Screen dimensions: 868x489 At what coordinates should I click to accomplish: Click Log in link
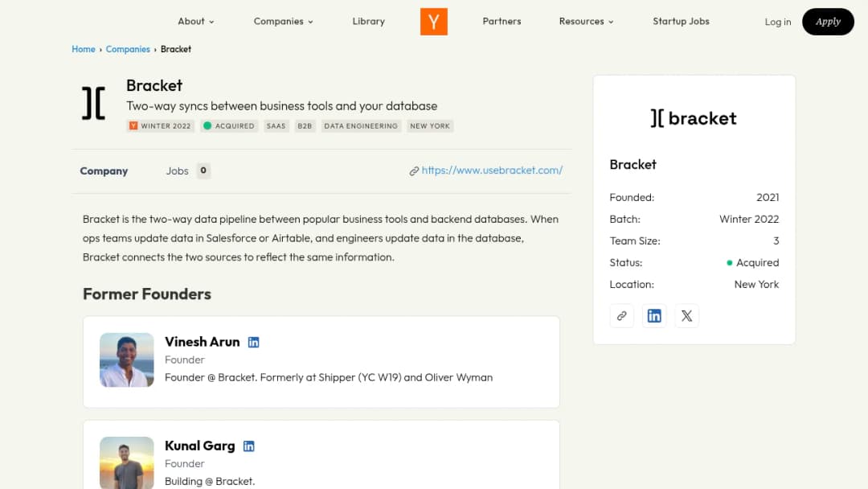tap(778, 22)
